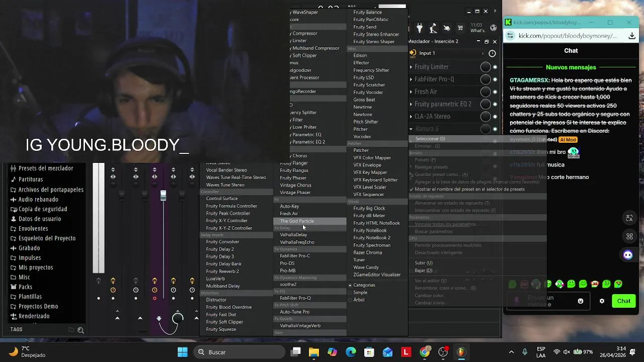Toggle CLA-2A Stereo enable LED
This screenshot has height=362, width=644.
point(495,117)
